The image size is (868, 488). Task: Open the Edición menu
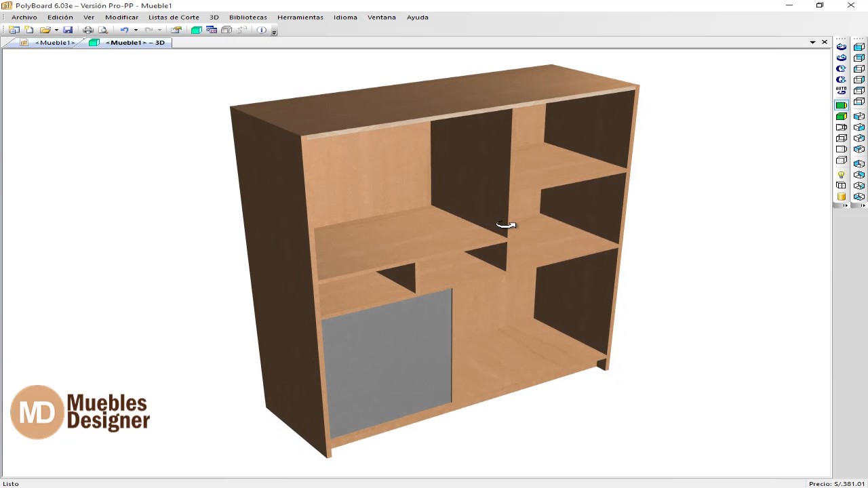(x=60, y=17)
